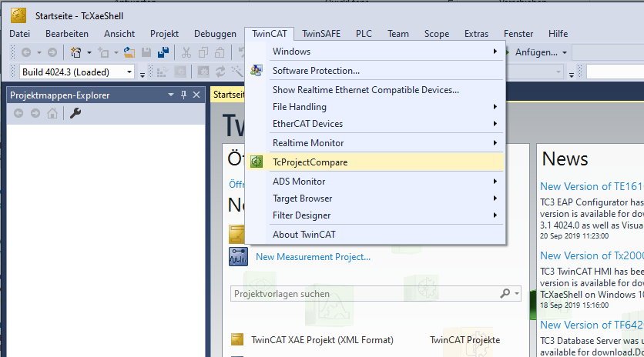Open properties via the wrench icon
This screenshot has width=644, height=357.
pyautogui.click(x=75, y=113)
